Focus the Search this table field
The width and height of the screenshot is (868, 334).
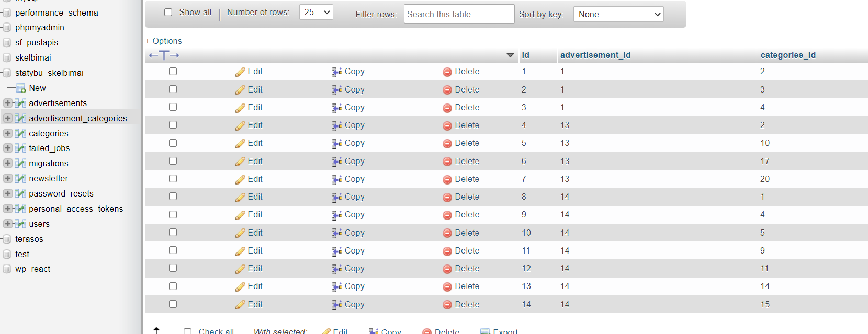click(459, 14)
